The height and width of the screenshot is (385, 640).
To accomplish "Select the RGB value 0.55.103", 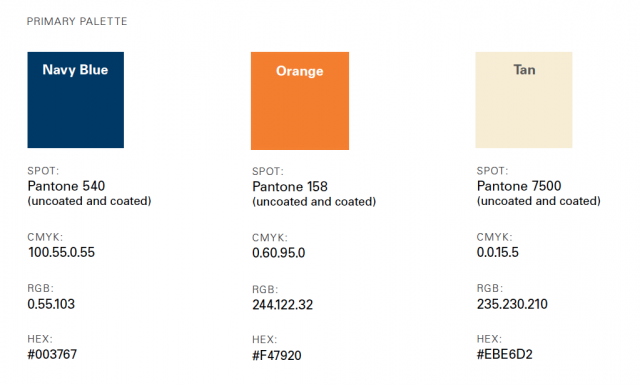I will [51, 304].
